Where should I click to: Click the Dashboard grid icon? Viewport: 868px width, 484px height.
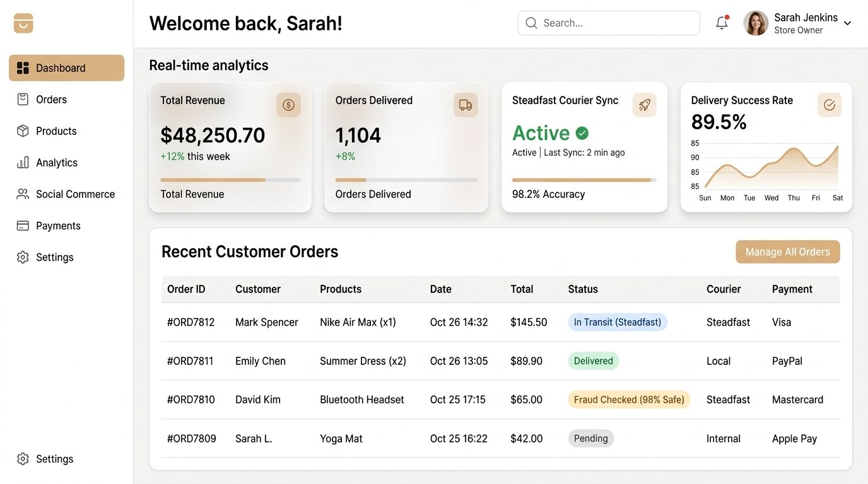point(23,68)
